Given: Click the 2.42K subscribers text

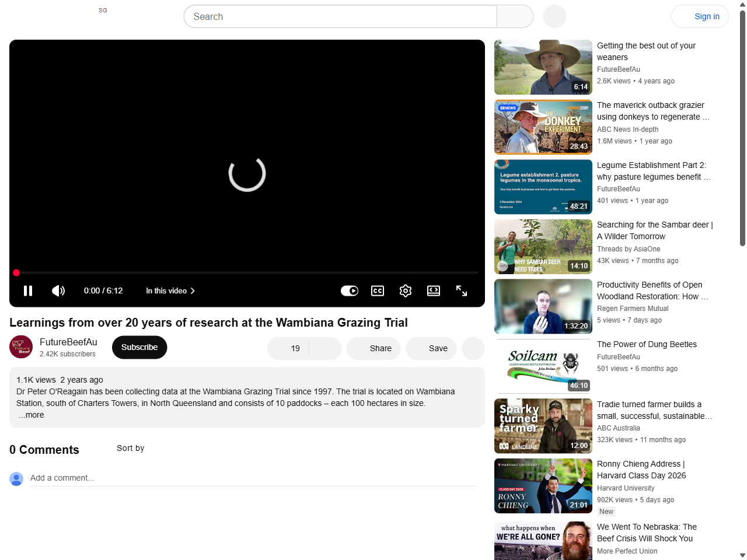Looking at the screenshot, I should (x=68, y=354).
